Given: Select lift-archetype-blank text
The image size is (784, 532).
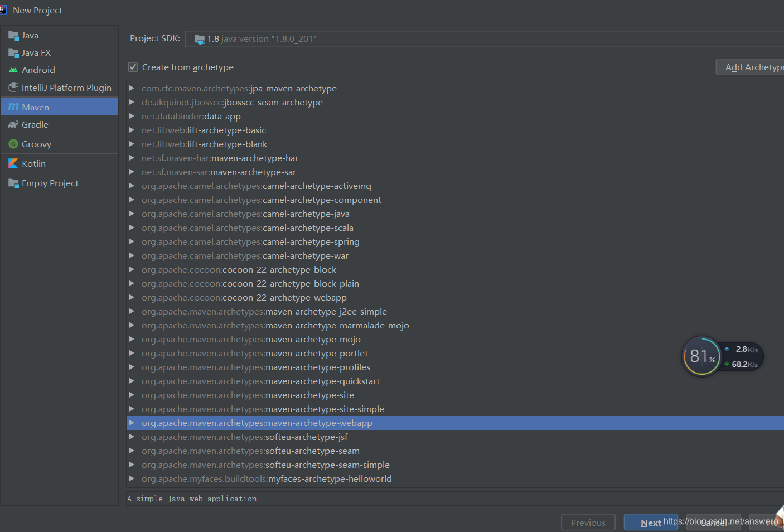Looking at the screenshot, I should tap(227, 144).
